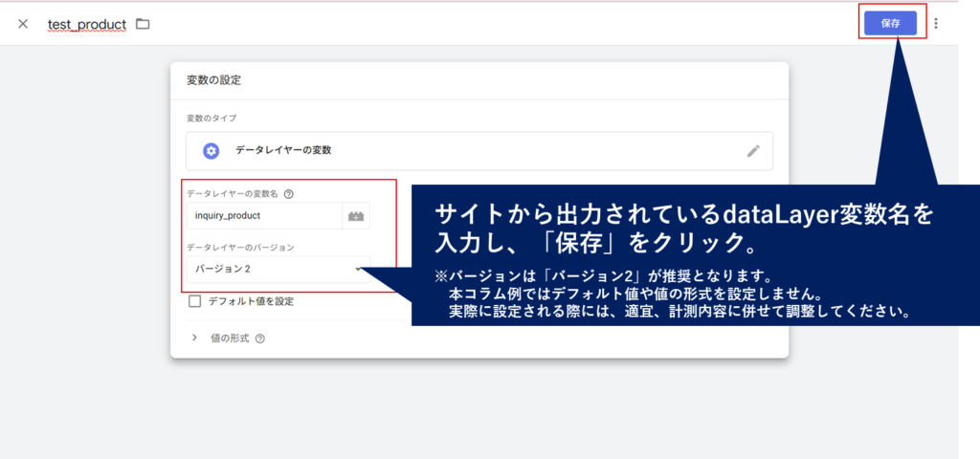Focus the inquiry_product text field
The width and height of the screenshot is (980, 459).
263,216
